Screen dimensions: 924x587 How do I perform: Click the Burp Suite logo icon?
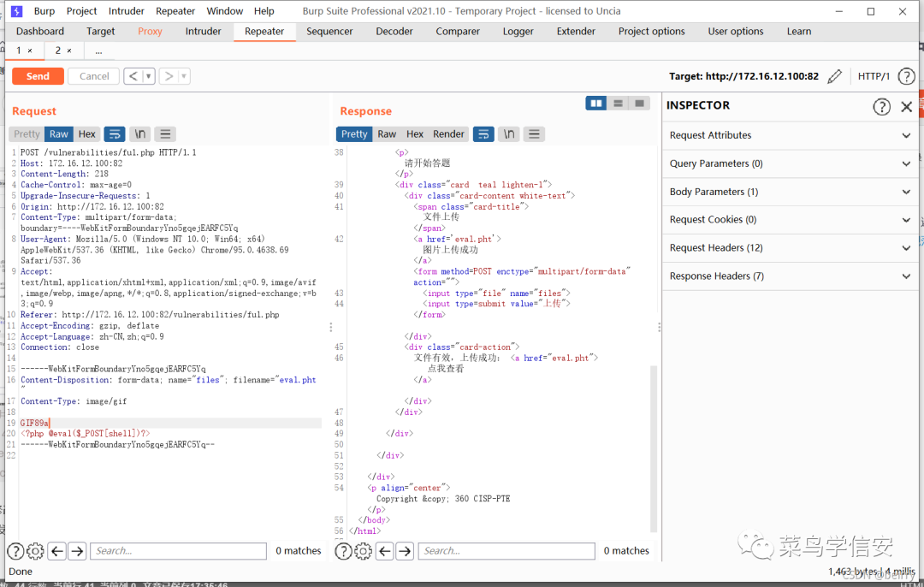(17, 11)
